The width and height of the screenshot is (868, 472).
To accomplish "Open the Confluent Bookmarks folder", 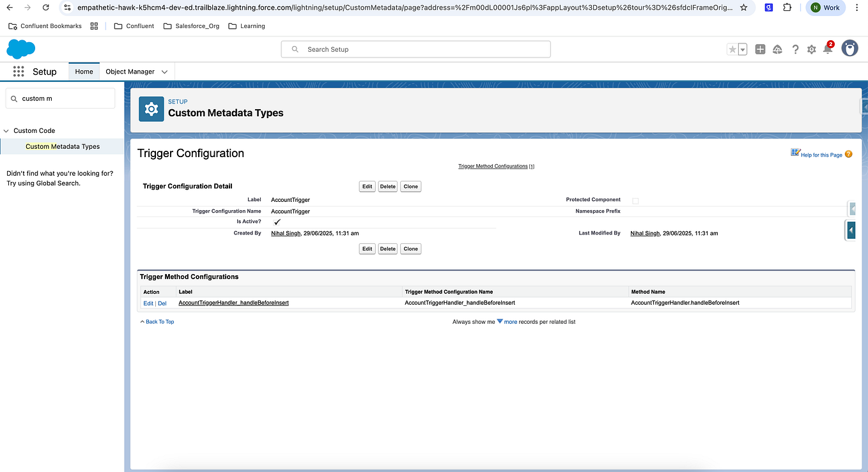I will [46, 26].
